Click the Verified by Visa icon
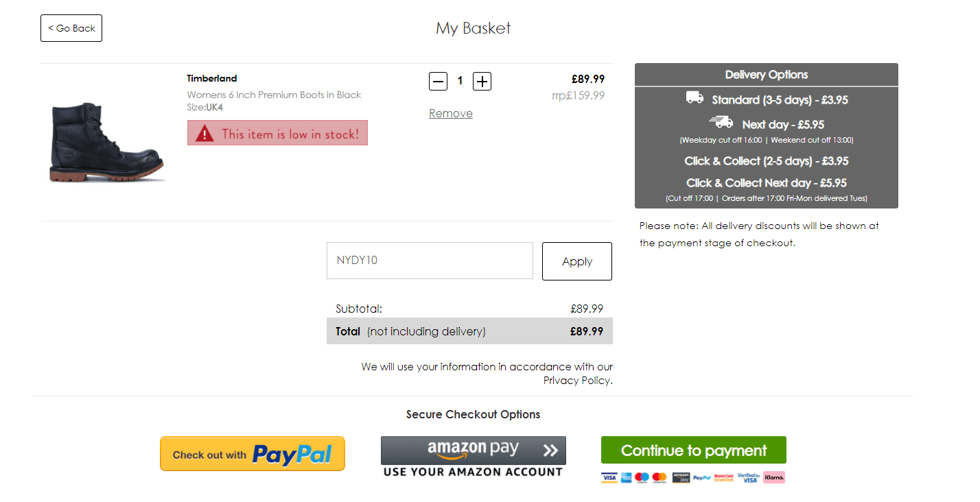 [749, 477]
